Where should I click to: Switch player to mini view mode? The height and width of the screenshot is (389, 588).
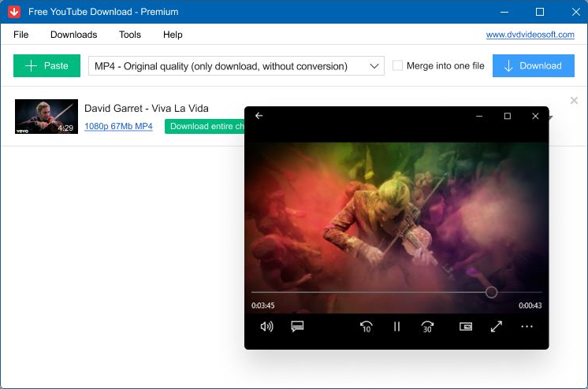pos(466,327)
